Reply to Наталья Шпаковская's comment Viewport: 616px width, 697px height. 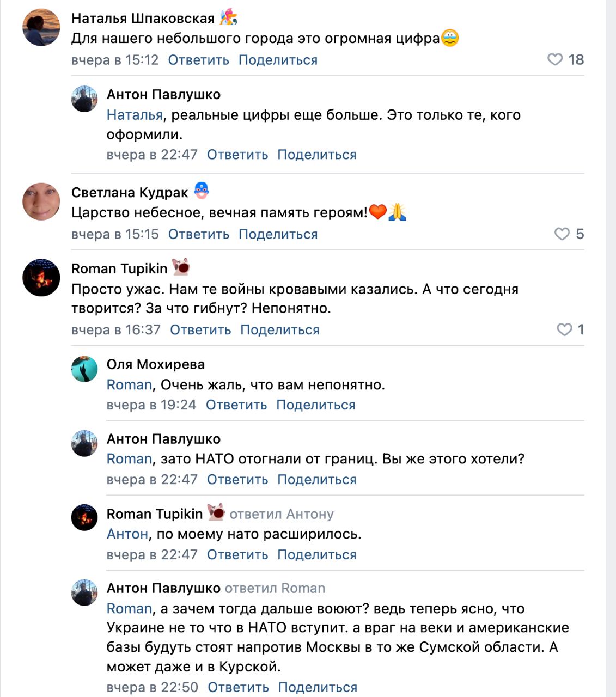coord(198,60)
